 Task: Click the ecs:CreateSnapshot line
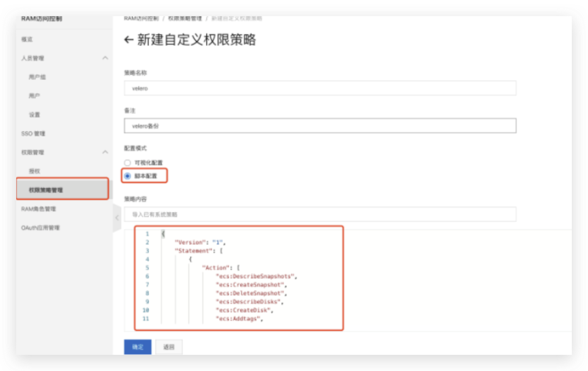point(251,285)
